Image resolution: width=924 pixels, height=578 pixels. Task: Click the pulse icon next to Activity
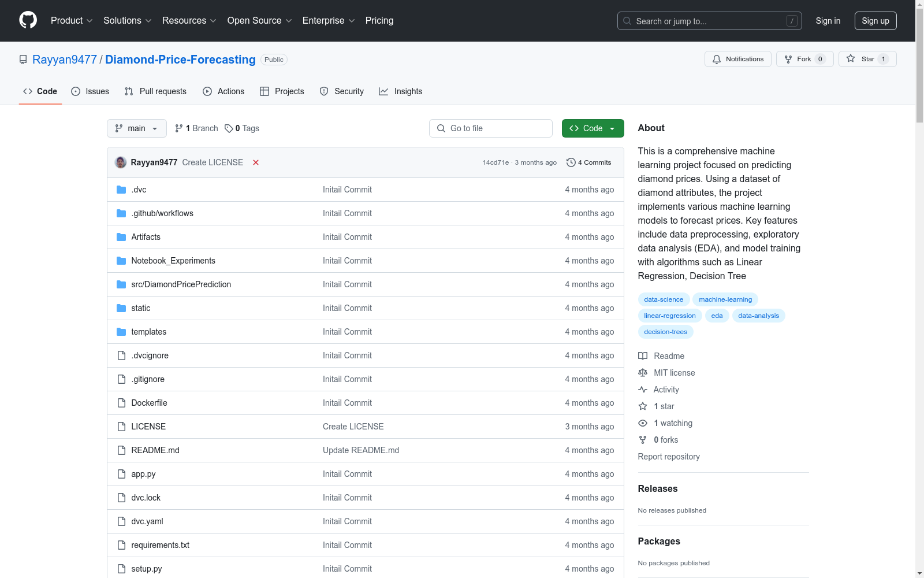643,390
